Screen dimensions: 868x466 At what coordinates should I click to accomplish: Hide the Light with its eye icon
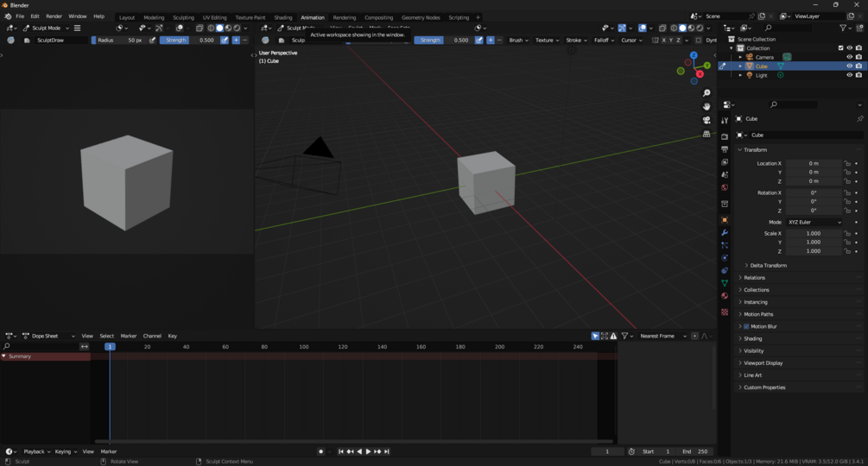[x=850, y=75]
